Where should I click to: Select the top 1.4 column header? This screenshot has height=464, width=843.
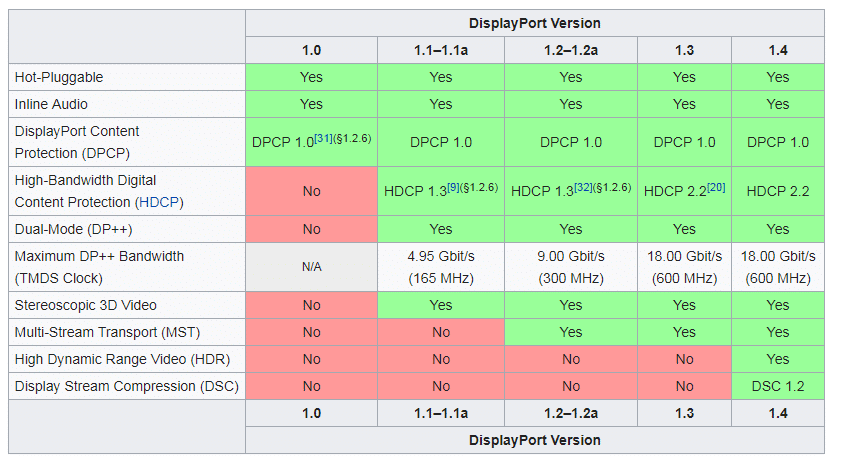(x=777, y=50)
